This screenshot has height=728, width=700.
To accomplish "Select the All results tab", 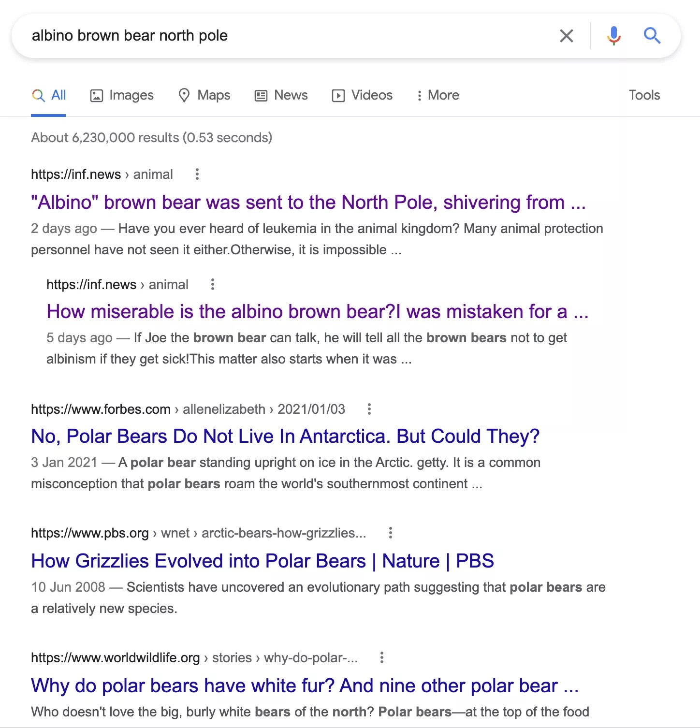I will (49, 95).
